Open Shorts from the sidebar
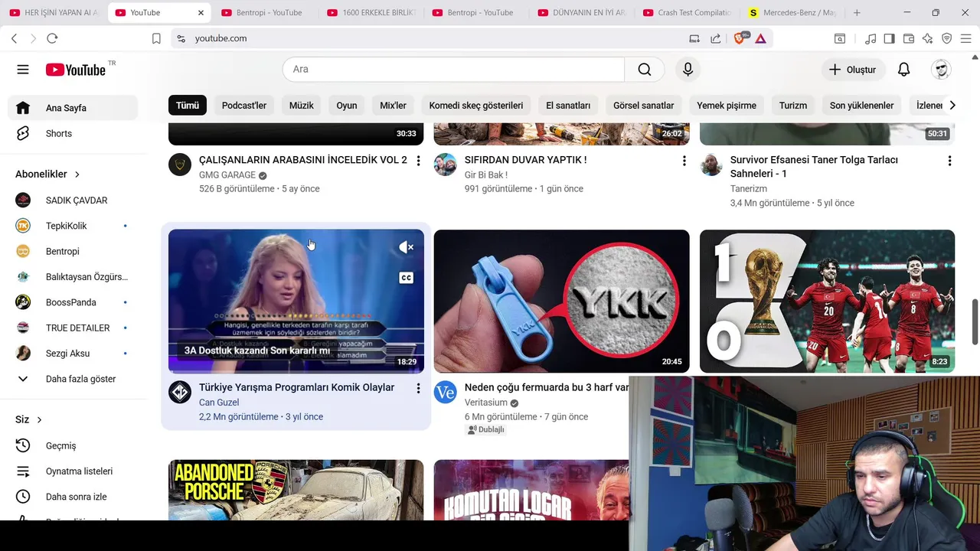This screenshot has height=551, width=980. pyautogui.click(x=73, y=133)
